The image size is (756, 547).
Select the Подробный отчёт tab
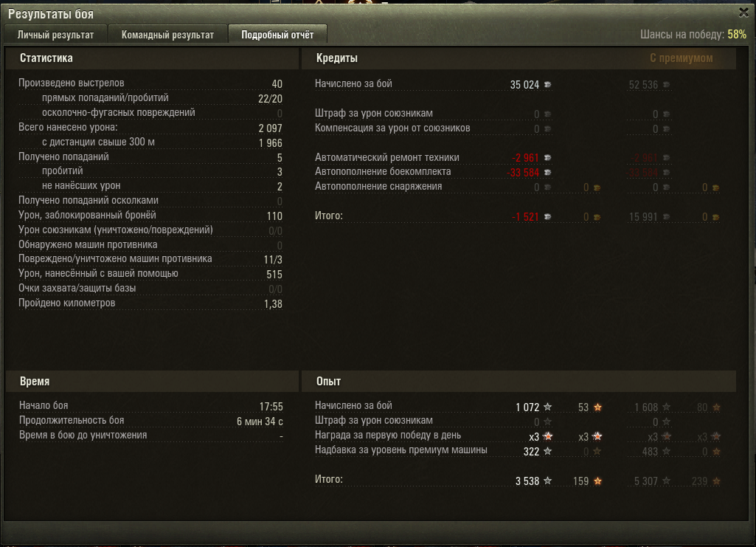tap(277, 35)
